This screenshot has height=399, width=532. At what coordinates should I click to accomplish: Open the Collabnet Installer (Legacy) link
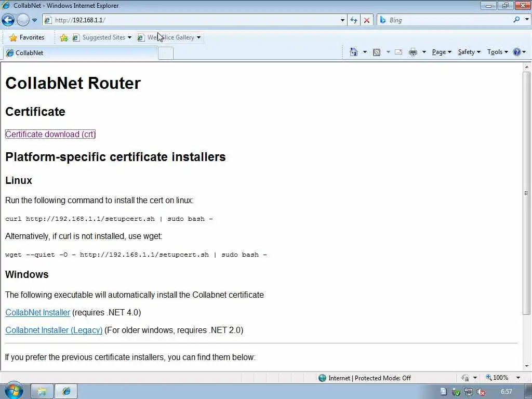click(54, 330)
